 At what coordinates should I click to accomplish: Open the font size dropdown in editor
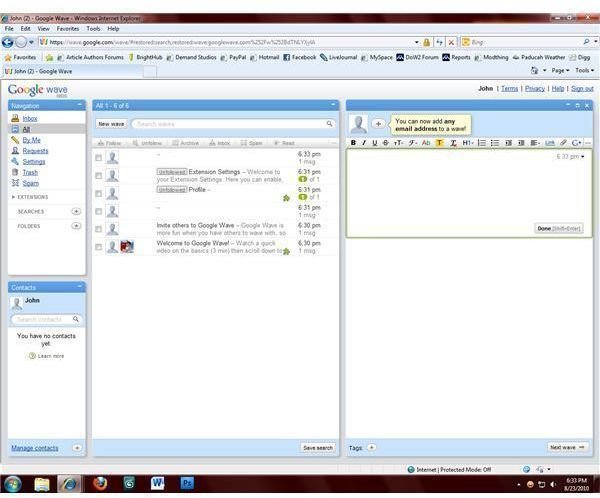[x=398, y=143]
